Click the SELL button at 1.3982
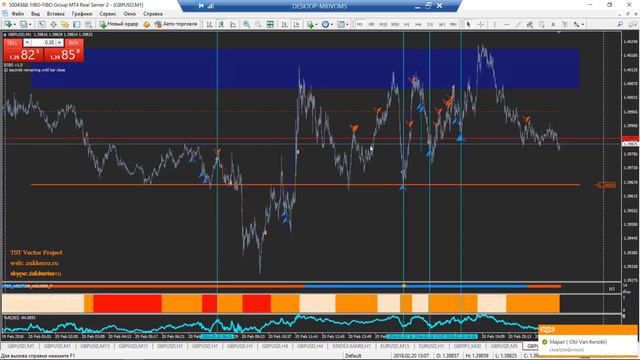 pyautogui.click(x=23, y=54)
